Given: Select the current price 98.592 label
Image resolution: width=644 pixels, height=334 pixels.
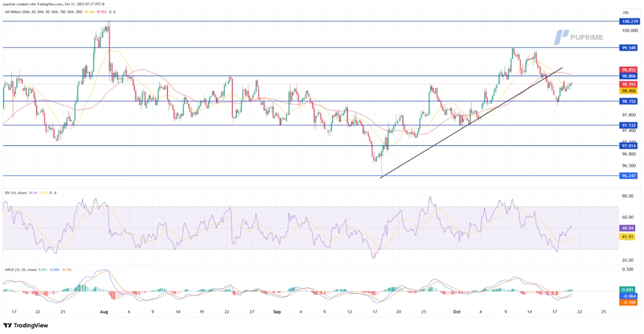Looking at the screenshot, I should point(630,84).
